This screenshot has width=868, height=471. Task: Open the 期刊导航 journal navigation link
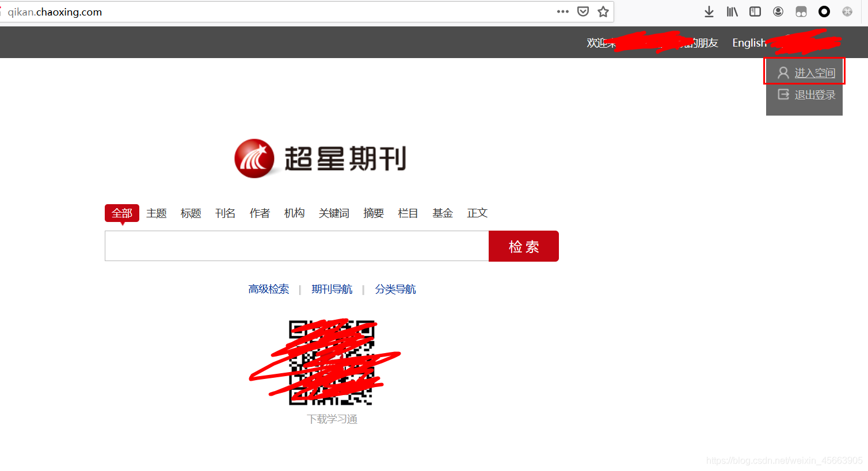[x=332, y=289]
